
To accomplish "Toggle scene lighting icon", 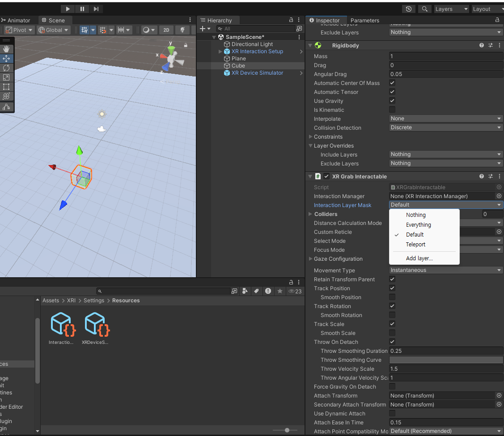I will coord(182,30).
